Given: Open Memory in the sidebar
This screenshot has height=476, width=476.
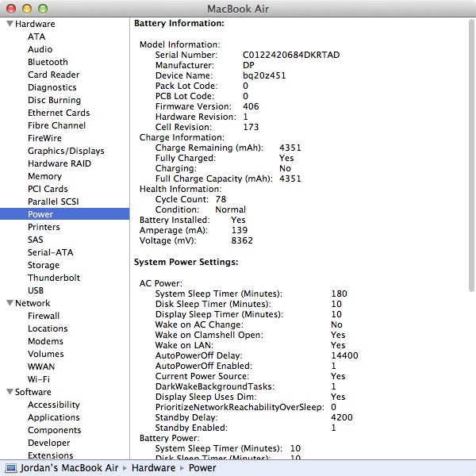Looking at the screenshot, I should tap(45, 176).
